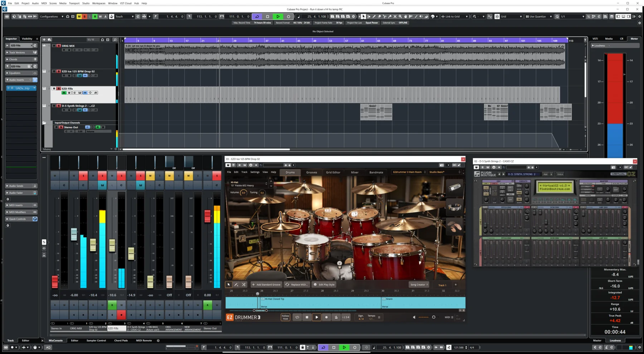Screen dimensions: 644x354
Task: Toggle Follow Host in EZdrummer
Action: (x=285, y=317)
